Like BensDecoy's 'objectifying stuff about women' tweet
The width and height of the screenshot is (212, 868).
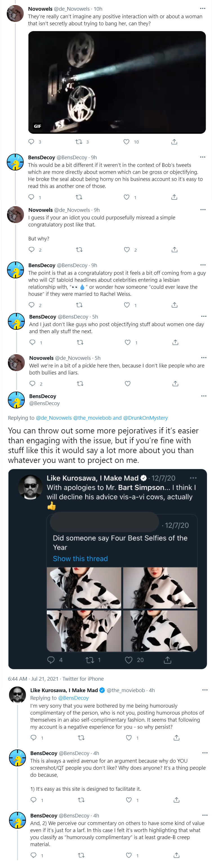pos(128,342)
